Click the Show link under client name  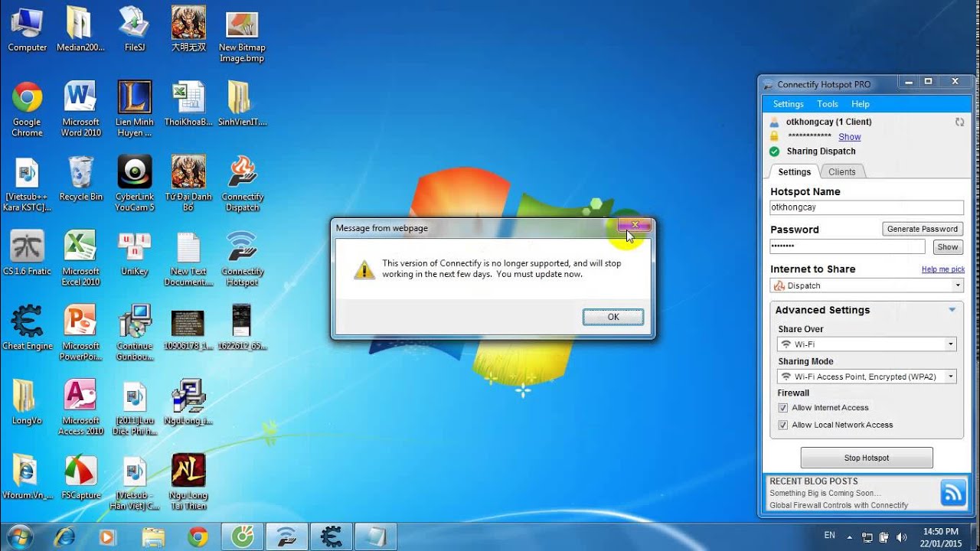pos(850,137)
